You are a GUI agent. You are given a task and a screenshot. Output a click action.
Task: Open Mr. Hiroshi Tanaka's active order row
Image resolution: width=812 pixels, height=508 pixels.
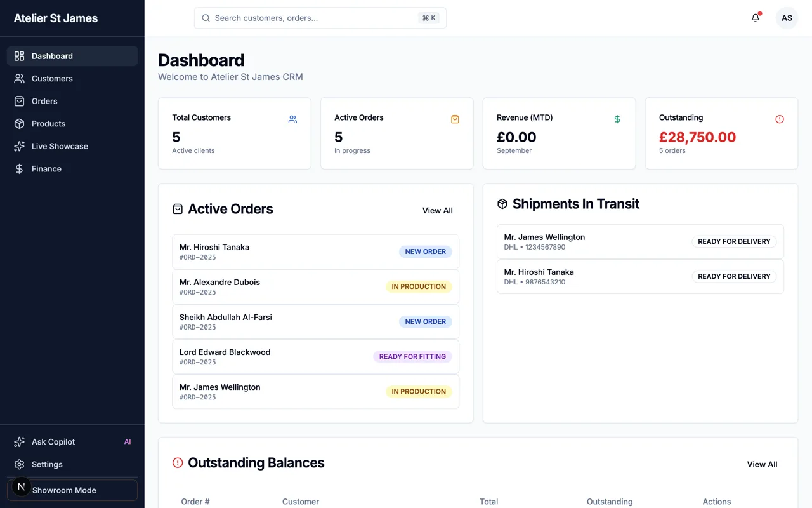pos(315,252)
